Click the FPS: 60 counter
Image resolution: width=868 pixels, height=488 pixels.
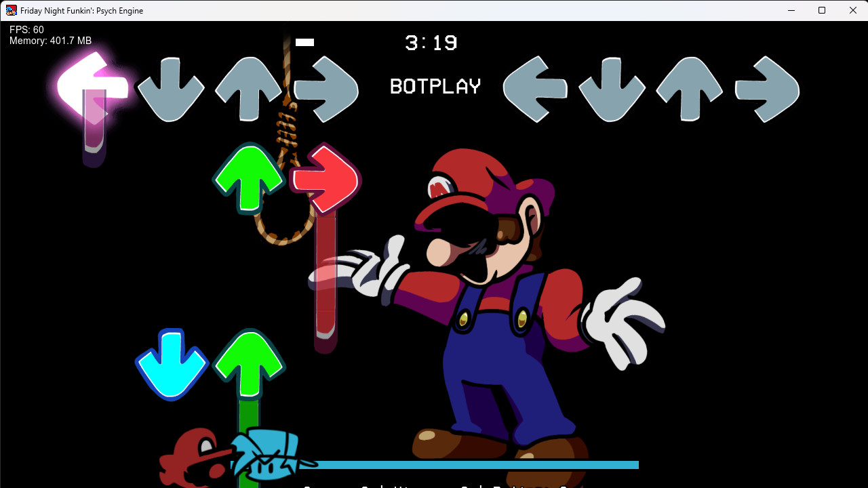tap(26, 29)
